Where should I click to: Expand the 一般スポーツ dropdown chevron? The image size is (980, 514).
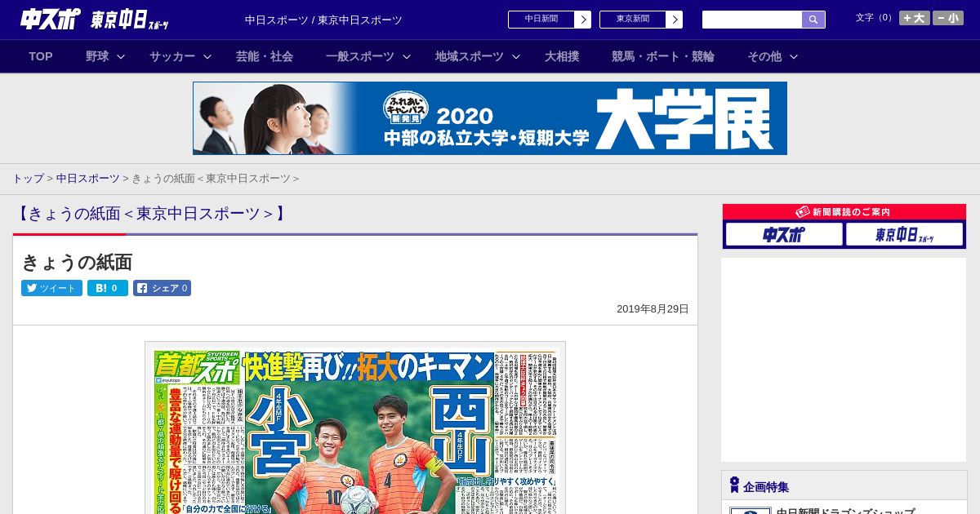[x=407, y=56]
